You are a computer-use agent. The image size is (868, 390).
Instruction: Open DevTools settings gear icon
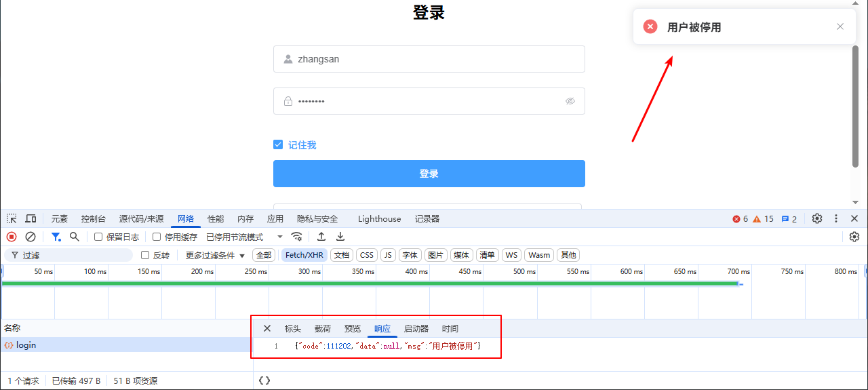point(817,218)
